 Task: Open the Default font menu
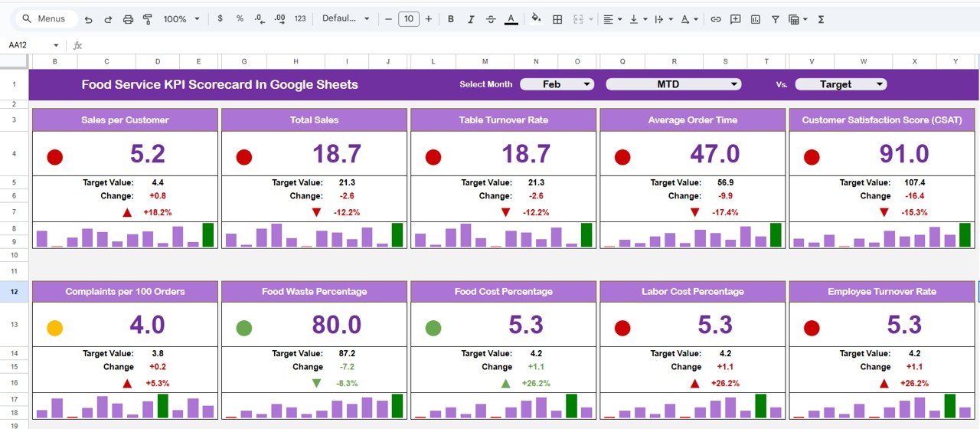345,19
